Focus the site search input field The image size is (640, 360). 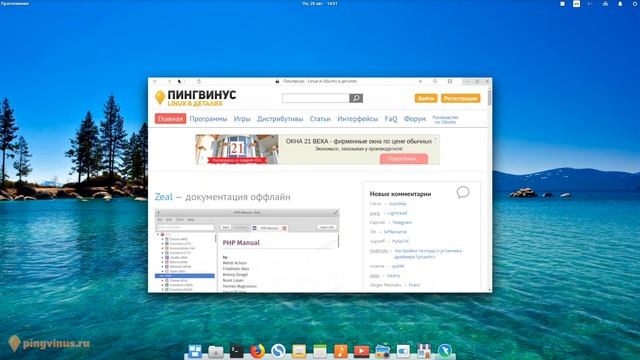point(316,98)
